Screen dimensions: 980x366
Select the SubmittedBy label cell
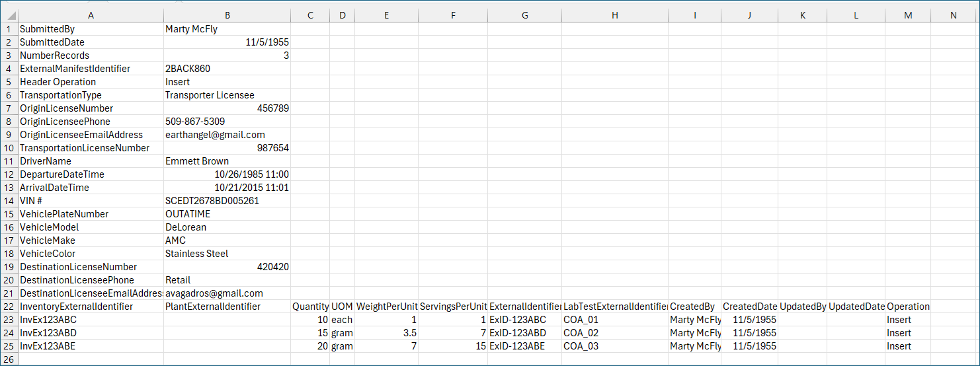pos(91,29)
